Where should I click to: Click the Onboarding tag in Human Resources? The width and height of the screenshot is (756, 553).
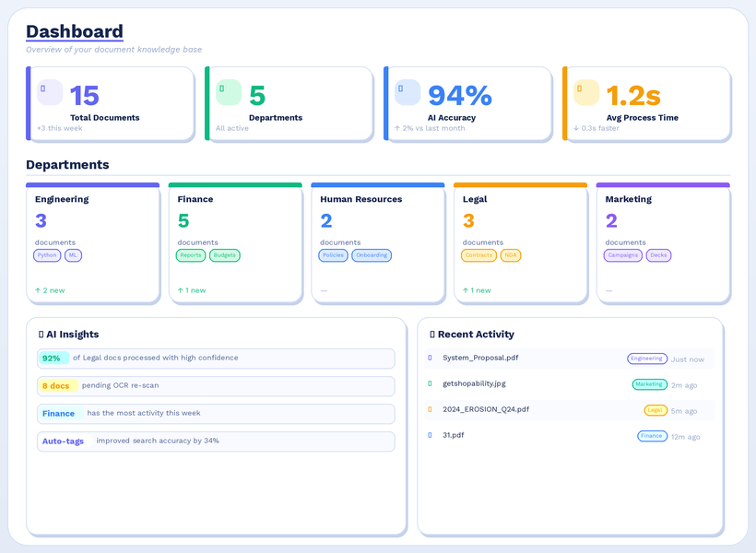click(372, 255)
